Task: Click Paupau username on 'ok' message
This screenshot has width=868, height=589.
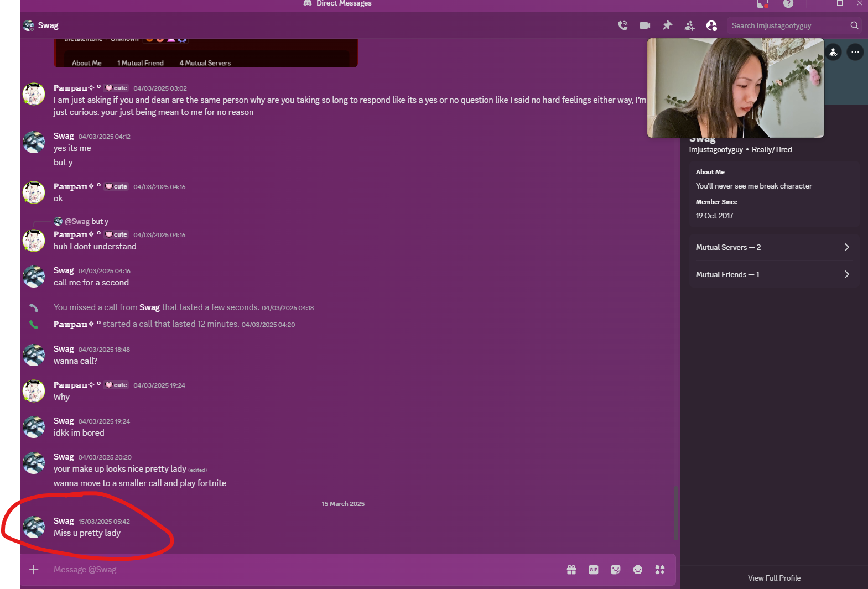Action: (77, 186)
